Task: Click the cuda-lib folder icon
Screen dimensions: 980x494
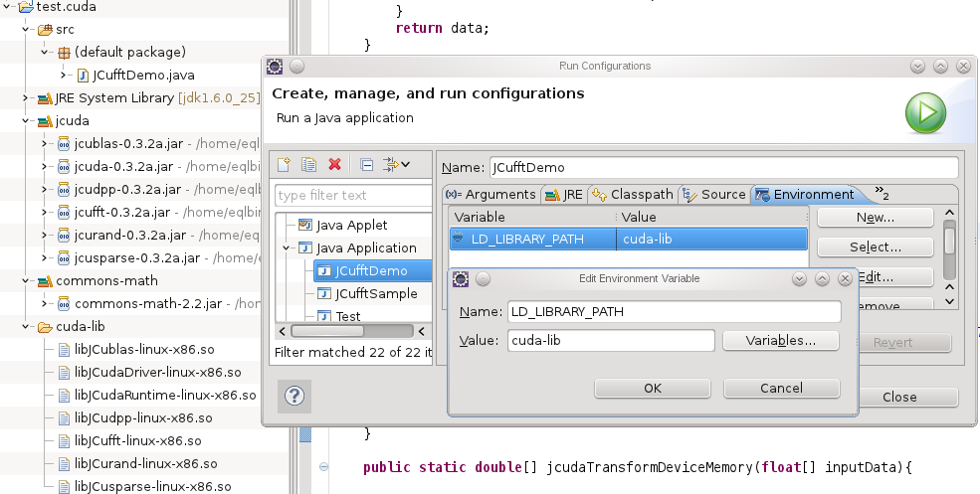Action: (x=45, y=327)
